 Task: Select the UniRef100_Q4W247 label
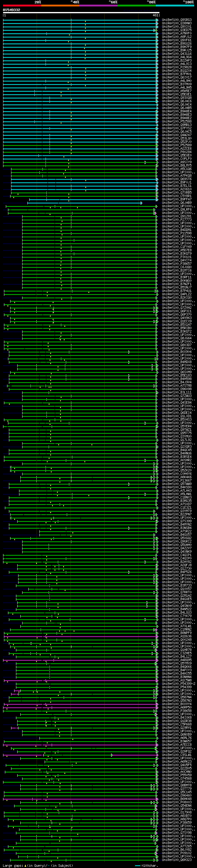tap(177, 135)
